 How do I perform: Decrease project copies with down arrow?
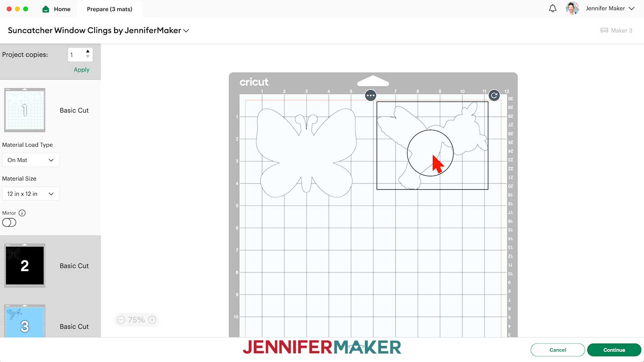pos(88,57)
